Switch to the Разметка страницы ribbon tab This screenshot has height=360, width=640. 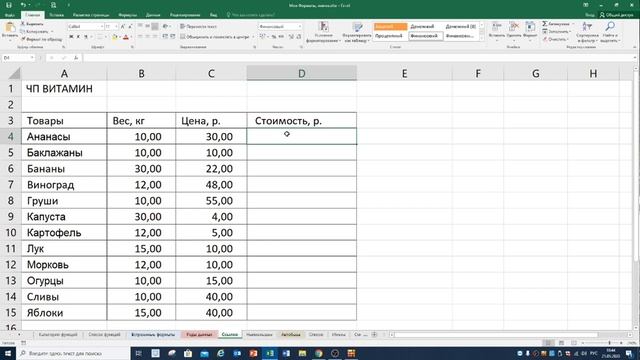click(x=91, y=15)
